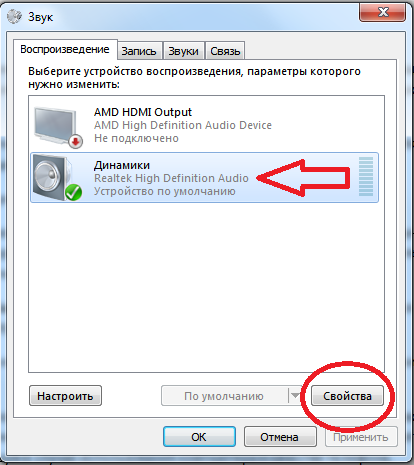This screenshot has width=414, height=465.
Task: Select the Динамики speaker icon
Action: click(53, 177)
